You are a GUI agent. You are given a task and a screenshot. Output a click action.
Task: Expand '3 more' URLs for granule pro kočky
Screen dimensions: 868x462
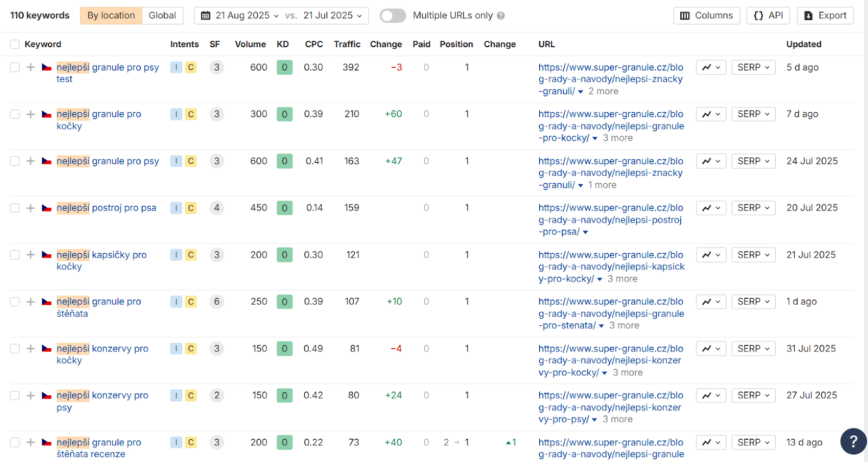tap(612, 138)
